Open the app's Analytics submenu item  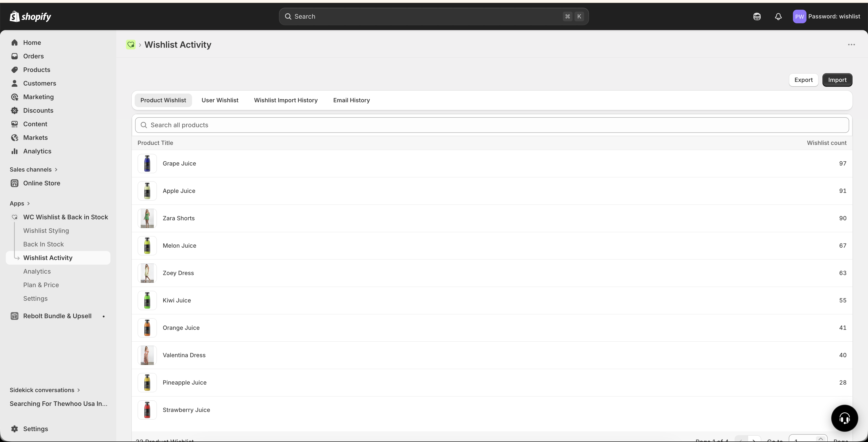click(37, 271)
